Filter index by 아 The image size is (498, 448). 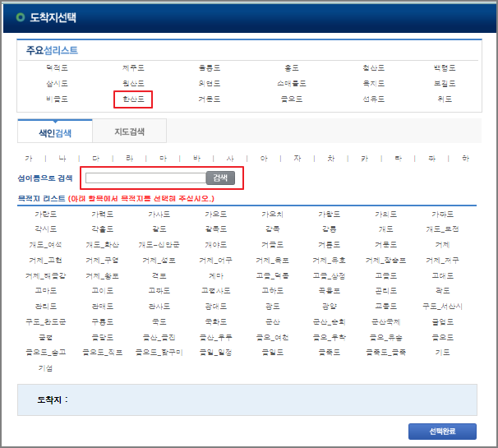pyautogui.click(x=264, y=158)
